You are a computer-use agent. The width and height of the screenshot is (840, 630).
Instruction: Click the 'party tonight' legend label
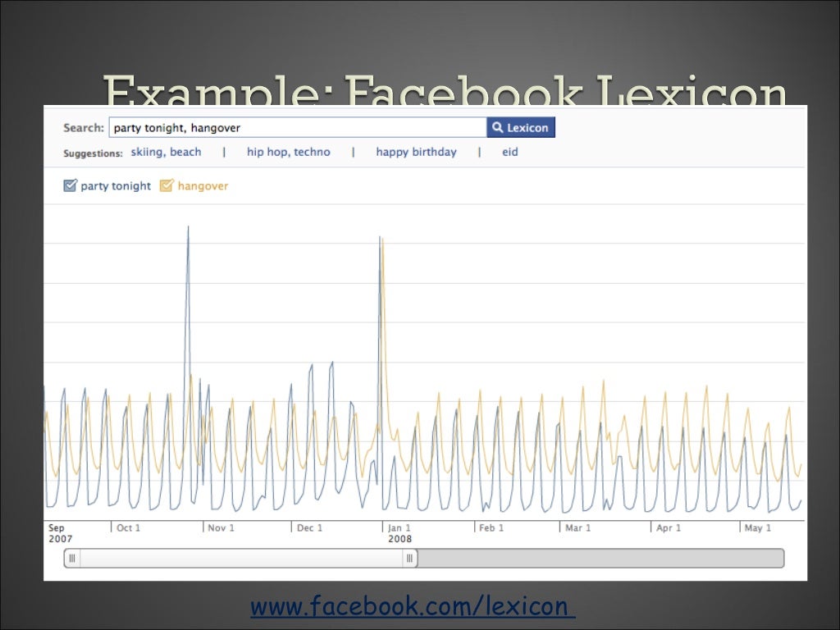pos(116,186)
